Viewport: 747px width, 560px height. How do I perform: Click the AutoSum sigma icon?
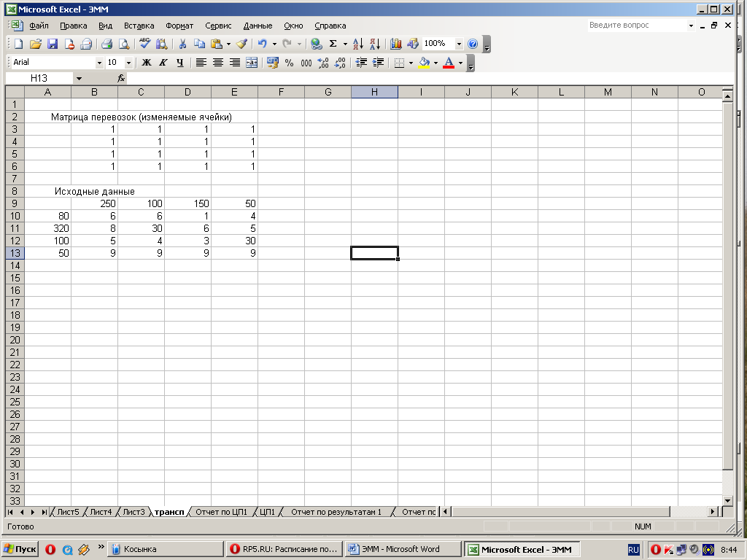pyautogui.click(x=333, y=44)
